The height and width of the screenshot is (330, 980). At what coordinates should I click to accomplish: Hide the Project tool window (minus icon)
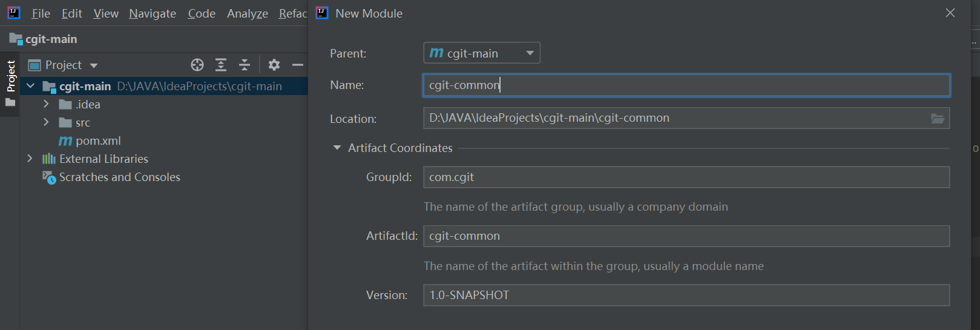click(297, 65)
